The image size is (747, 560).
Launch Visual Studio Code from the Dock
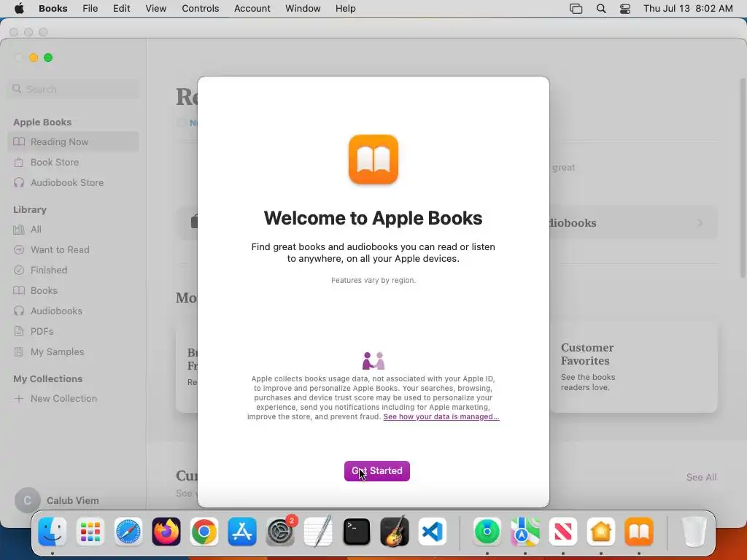433,532
